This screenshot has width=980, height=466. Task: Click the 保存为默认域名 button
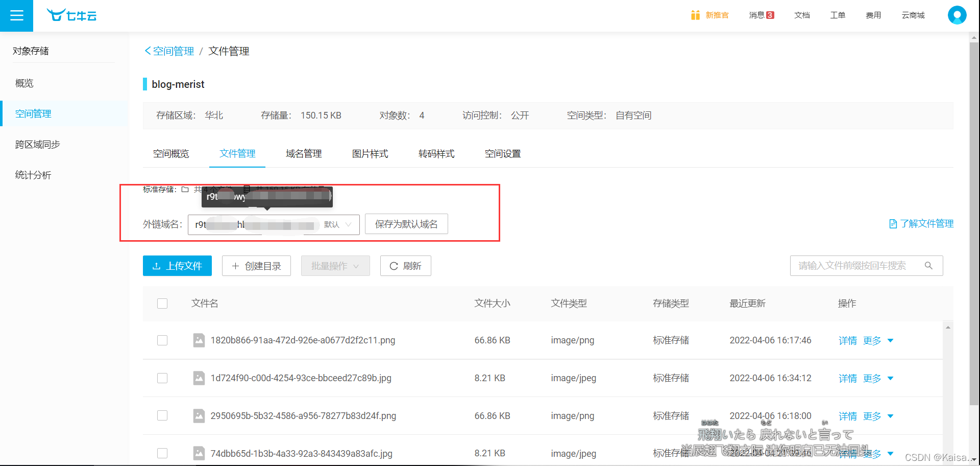pyautogui.click(x=406, y=224)
